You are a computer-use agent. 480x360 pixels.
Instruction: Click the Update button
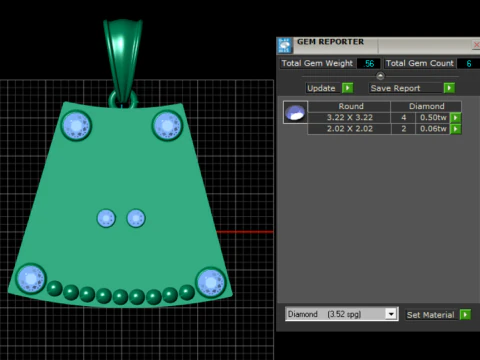pyautogui.click(x=323, y=88)
